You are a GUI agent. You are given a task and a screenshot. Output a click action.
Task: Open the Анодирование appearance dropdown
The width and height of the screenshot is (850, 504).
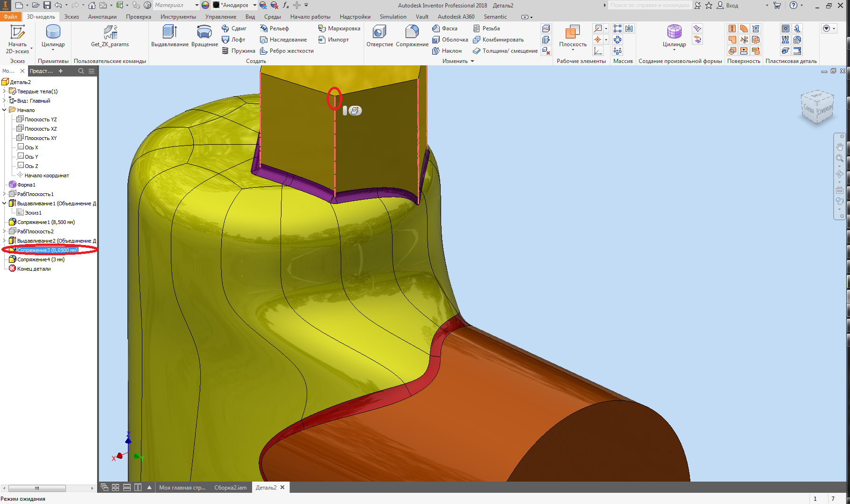[254, 5]
